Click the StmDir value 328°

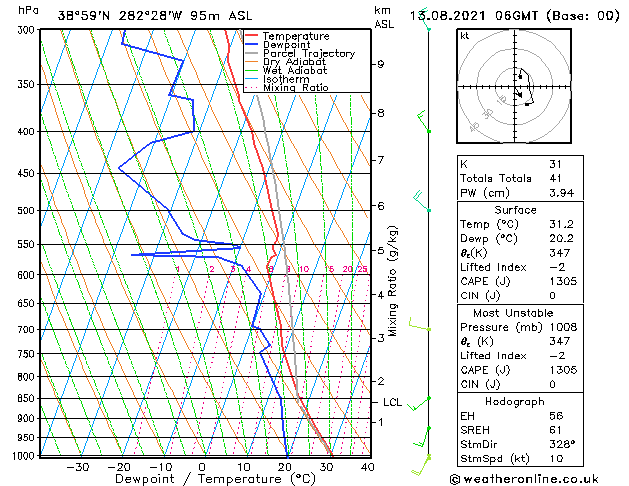tap(562, 444)
